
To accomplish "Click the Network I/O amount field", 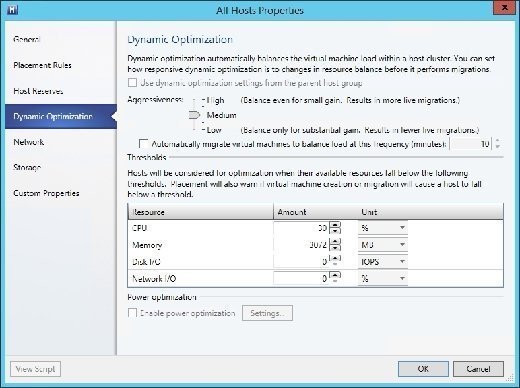I will point(301,278).
